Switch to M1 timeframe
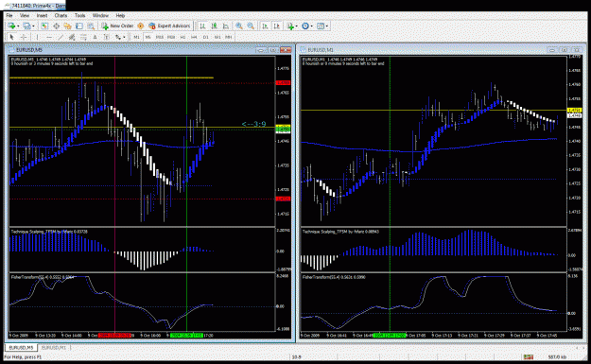Image resolution: width=591 pixels, height=364 pixels. tap(136, 37)
